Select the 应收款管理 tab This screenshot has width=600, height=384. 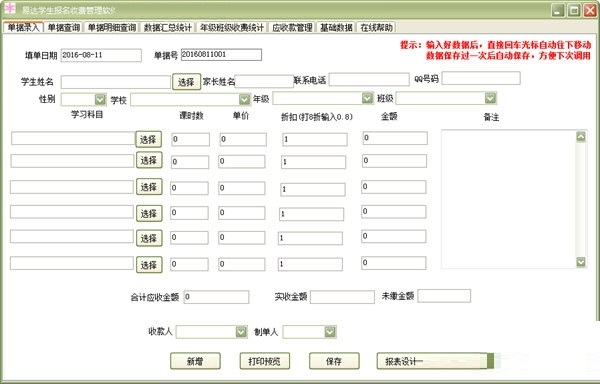292,28
